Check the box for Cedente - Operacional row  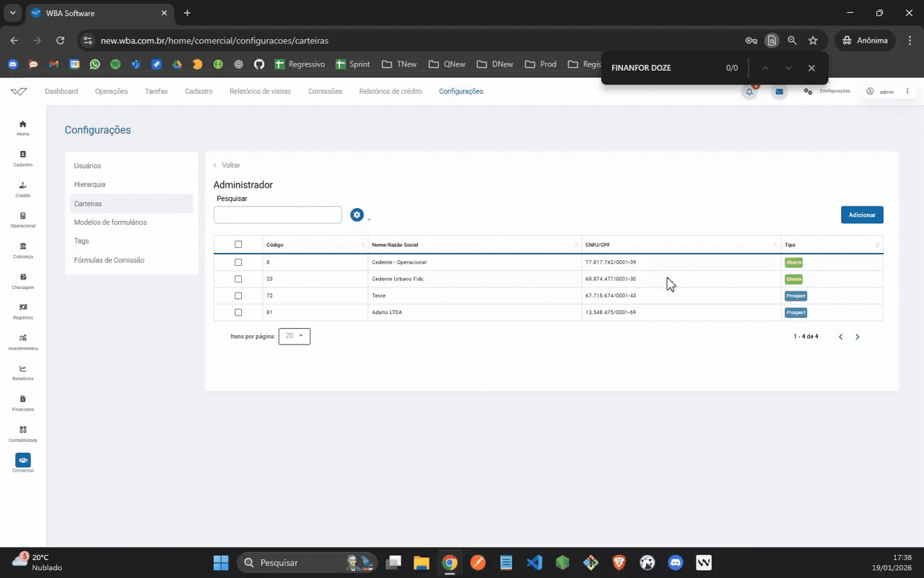click(238, 262)
